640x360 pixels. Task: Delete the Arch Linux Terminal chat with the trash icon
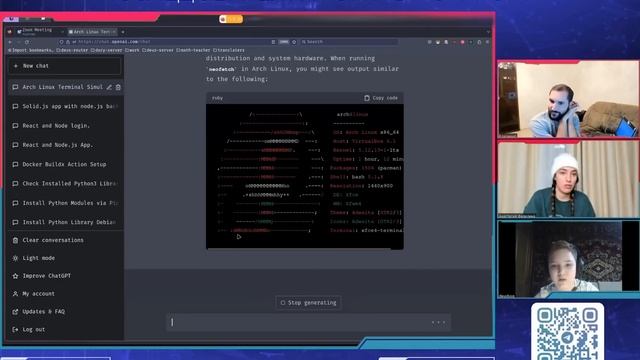point(118,87)
